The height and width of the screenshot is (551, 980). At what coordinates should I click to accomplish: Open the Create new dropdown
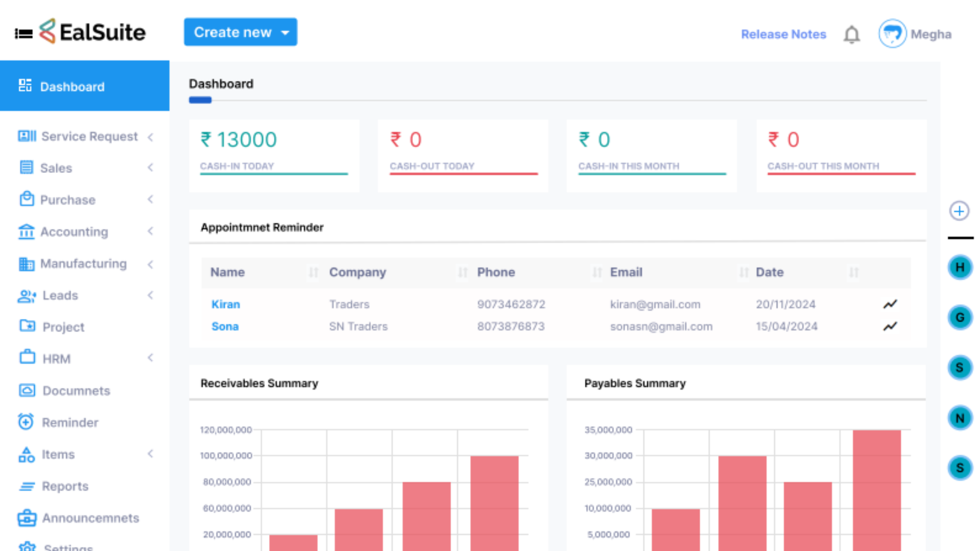pos(240,32)
